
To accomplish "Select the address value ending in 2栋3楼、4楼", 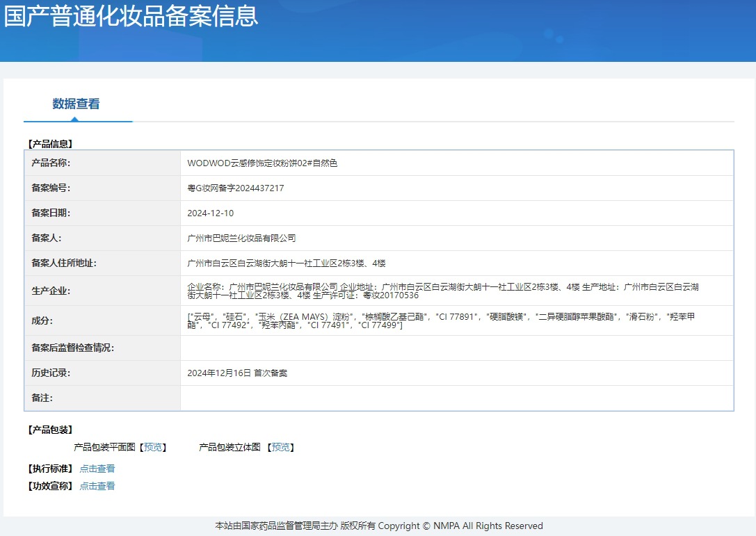I will coord(287,263).
